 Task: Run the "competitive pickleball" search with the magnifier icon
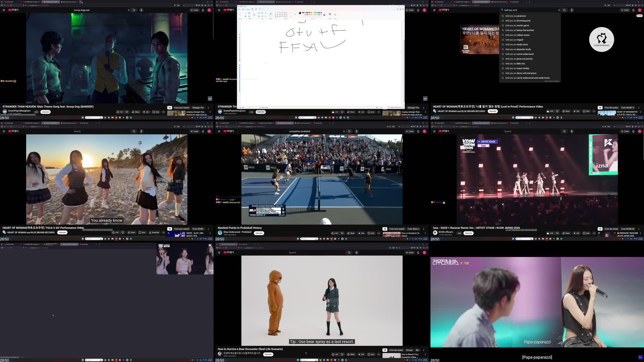point(349,131)
